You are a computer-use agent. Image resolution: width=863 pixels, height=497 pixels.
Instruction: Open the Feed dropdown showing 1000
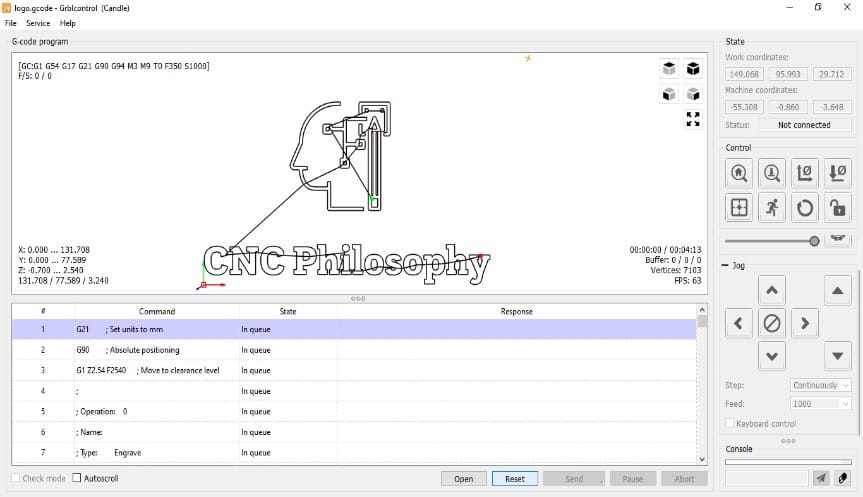click(821, 403)
